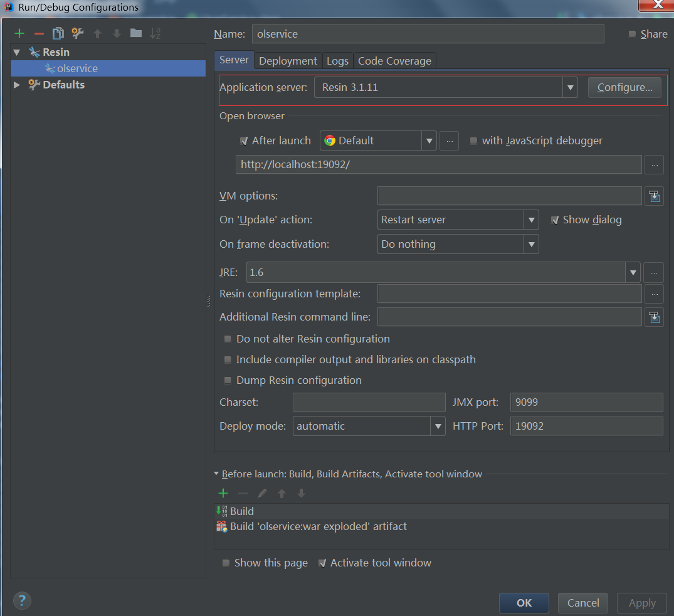Image resolution: width=674 pixels, height=616 pixels.
Task: Open JRE version dropdown
Action: point(633,273)
